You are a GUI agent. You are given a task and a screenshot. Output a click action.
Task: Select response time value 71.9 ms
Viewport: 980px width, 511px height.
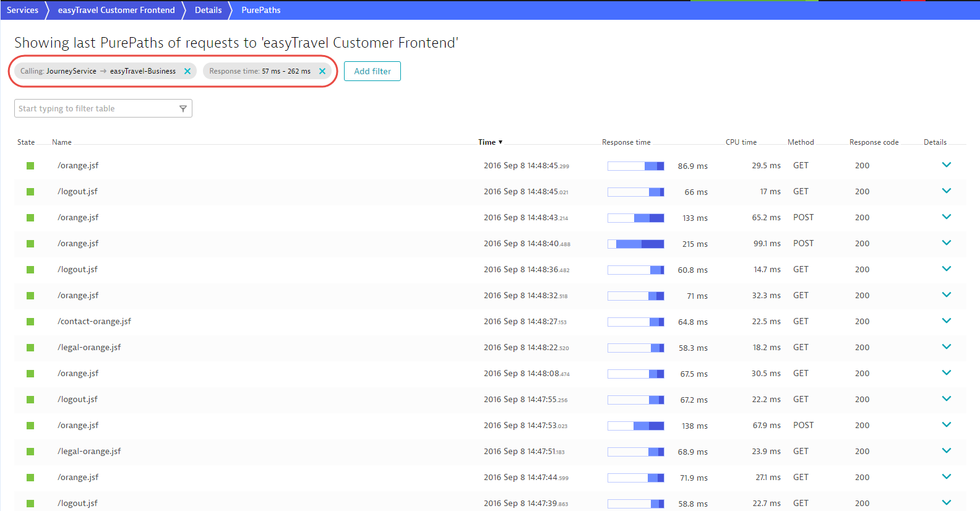pos(694,478)
